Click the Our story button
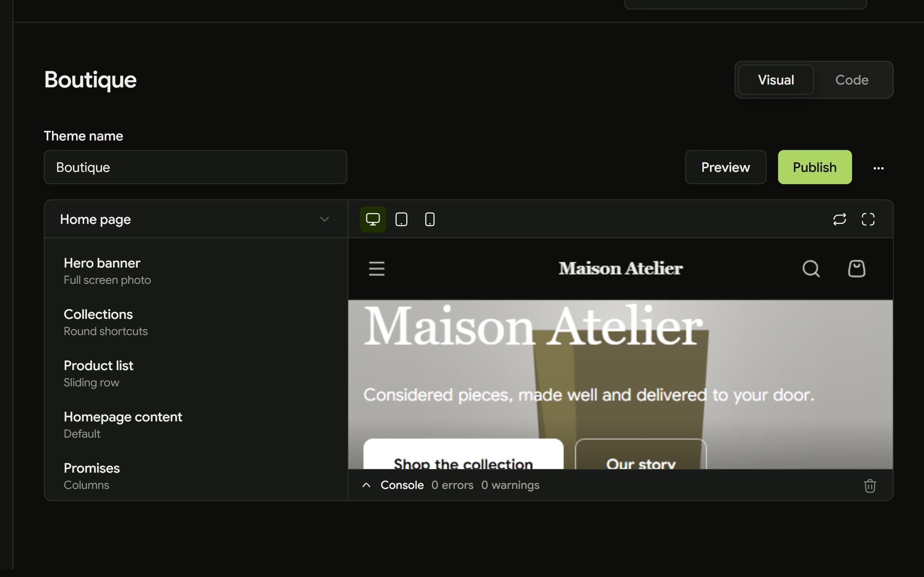The height and width of the screenshot is (577, 924). (x=641, y=454)
